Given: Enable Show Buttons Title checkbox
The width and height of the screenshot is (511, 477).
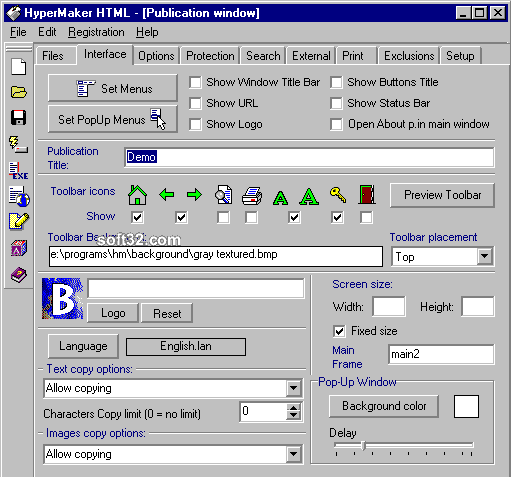Looking at the screenshot, I should (336, 82).
